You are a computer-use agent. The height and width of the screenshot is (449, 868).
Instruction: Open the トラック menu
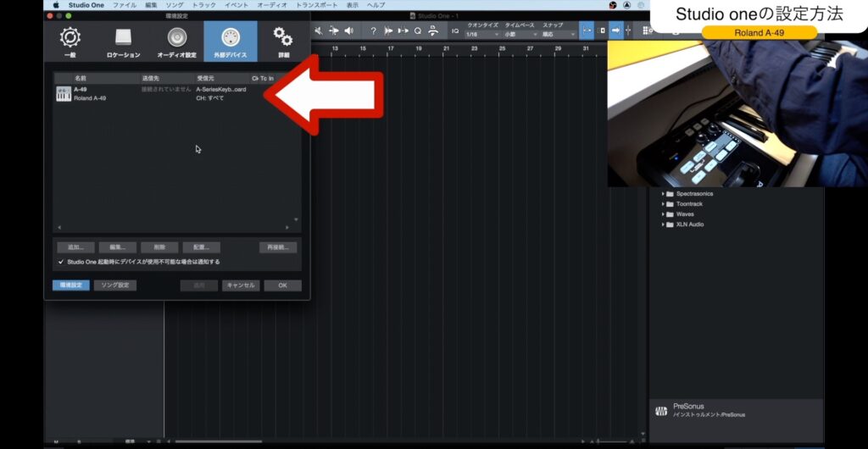[203, 5]
